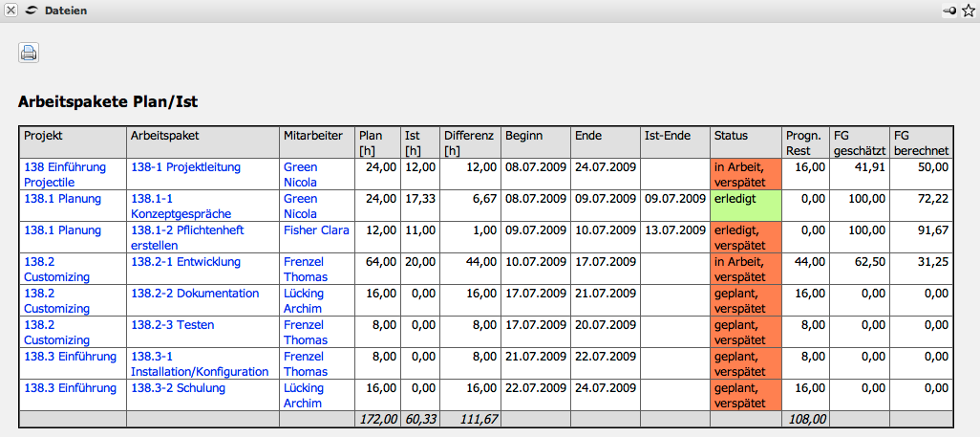Screen dimensions: 980x437
Task: Open 138.3-2 Schulung work package
Action: tap(178, 387)
